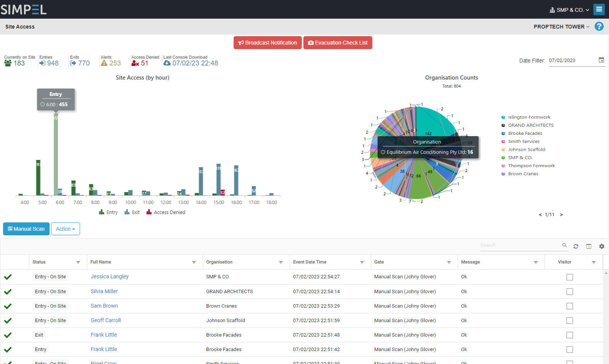Click into the table Search field
Viewport: 609px width, 364px height.
tap(520, 245)
